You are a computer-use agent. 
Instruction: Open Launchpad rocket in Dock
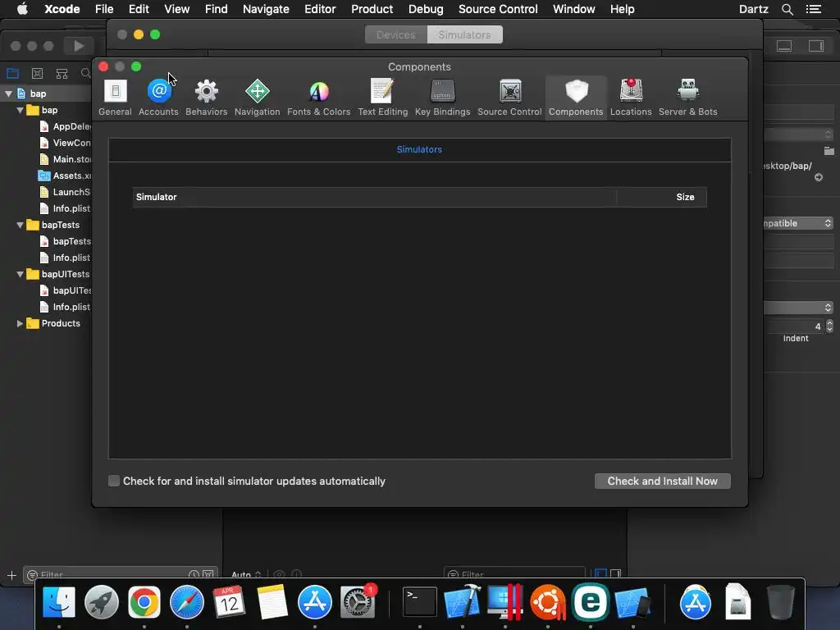(101, 602)
